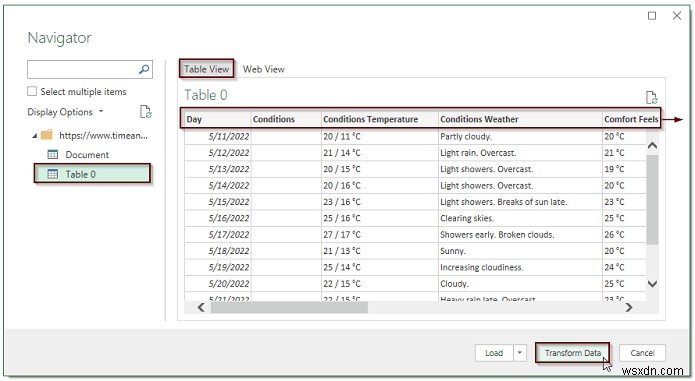This screenshot has height=381, width=695.
Task: Click Comfort Feels column header
Action: (x=631, y=119)
